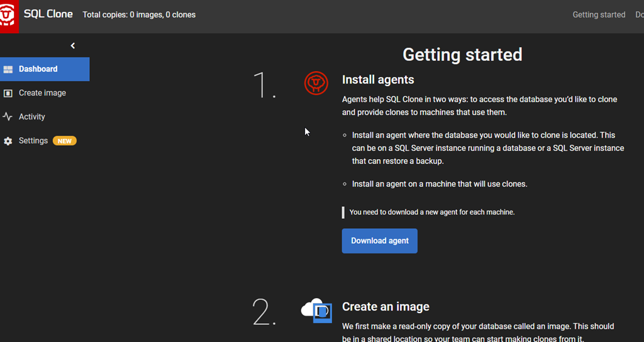This screenshot has width=644, height=342.
Task: Collapse the sidebar with the left chevron
Action: [x=73, y=45]
